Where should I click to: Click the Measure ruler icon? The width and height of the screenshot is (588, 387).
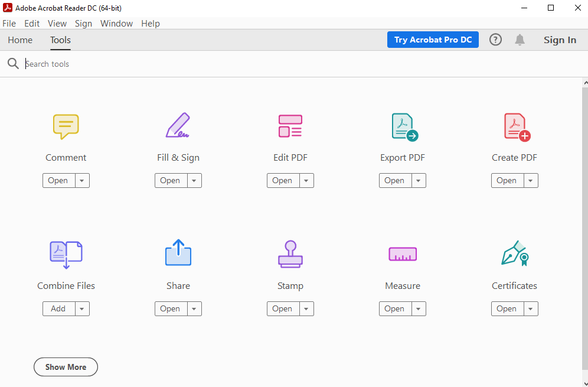[403, 254]
